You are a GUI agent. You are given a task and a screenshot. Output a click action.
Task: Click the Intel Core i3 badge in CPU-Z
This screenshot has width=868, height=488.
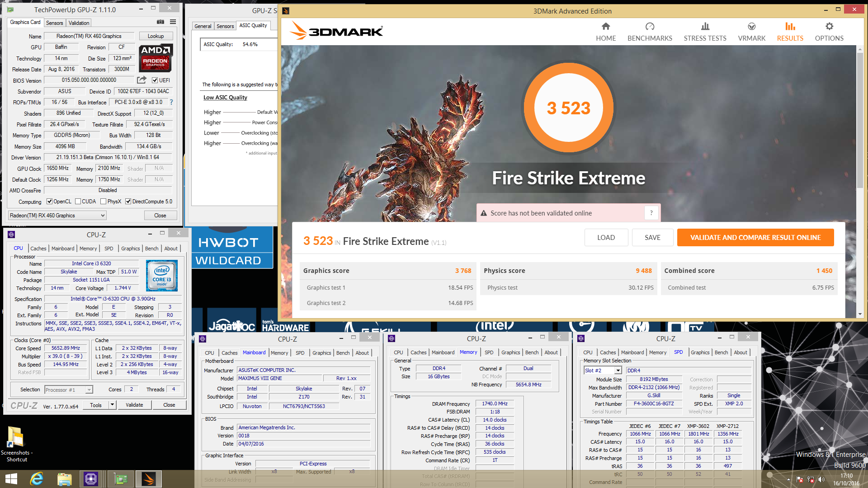click(x=162, y=276)
